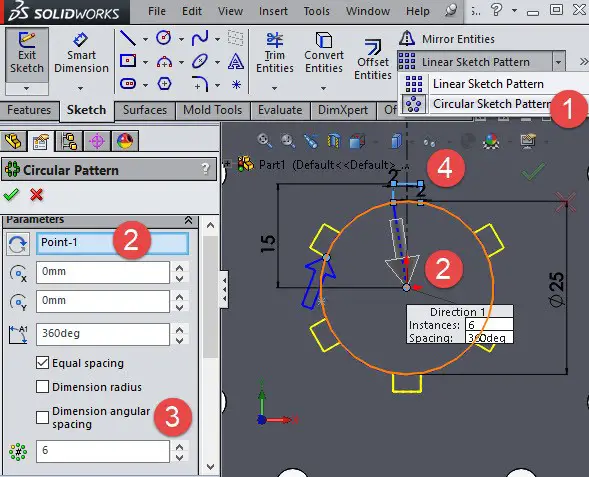Expand the Part1 tree node
Image resolution: width=589 pixels, height=477 pixels.
click(227, 164)
